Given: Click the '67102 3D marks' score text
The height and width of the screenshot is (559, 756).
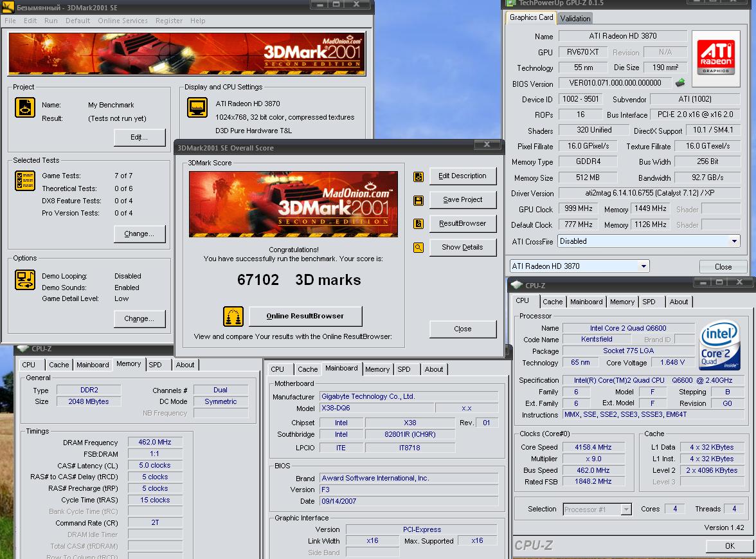Looking at the screenshot, I should click(x=299, y=280).
